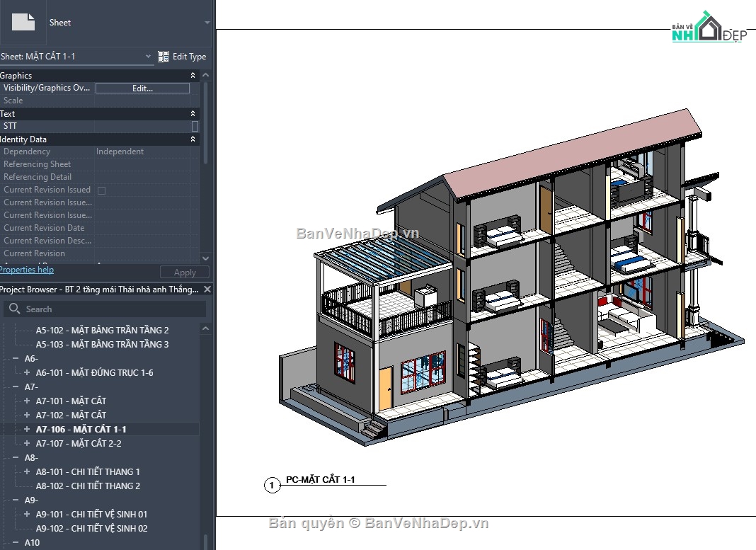Close the Project Browser panel

(x=207, y=290)
